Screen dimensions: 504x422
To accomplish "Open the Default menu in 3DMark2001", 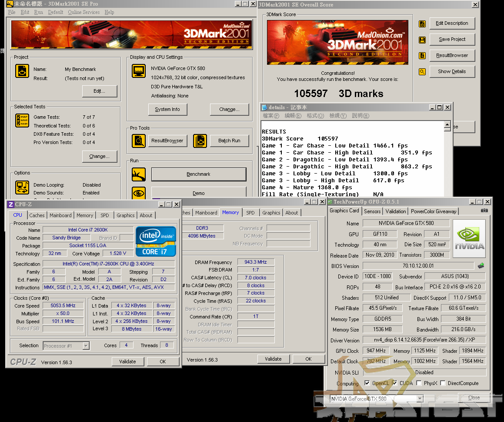I will tap(56, 12).
